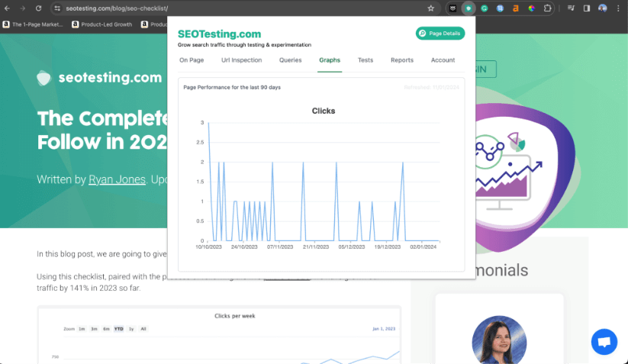
Task: Select the Graphs tab
Action: click(330, 60)
